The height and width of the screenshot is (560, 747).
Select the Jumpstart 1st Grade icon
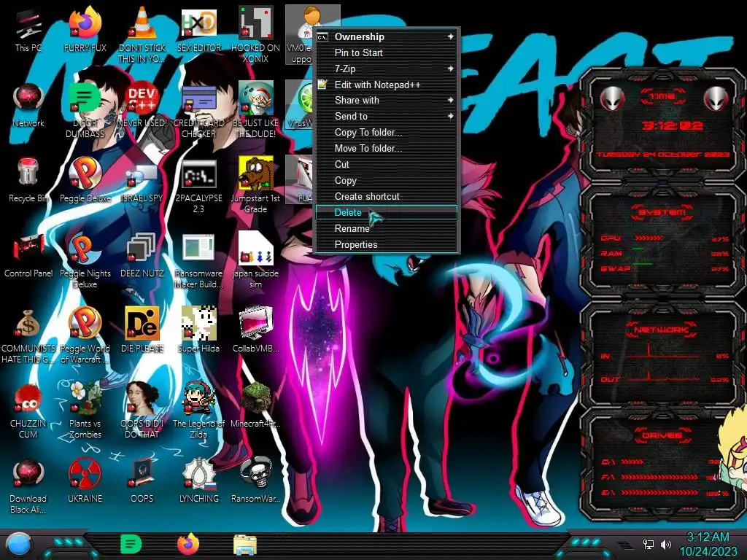255,185
